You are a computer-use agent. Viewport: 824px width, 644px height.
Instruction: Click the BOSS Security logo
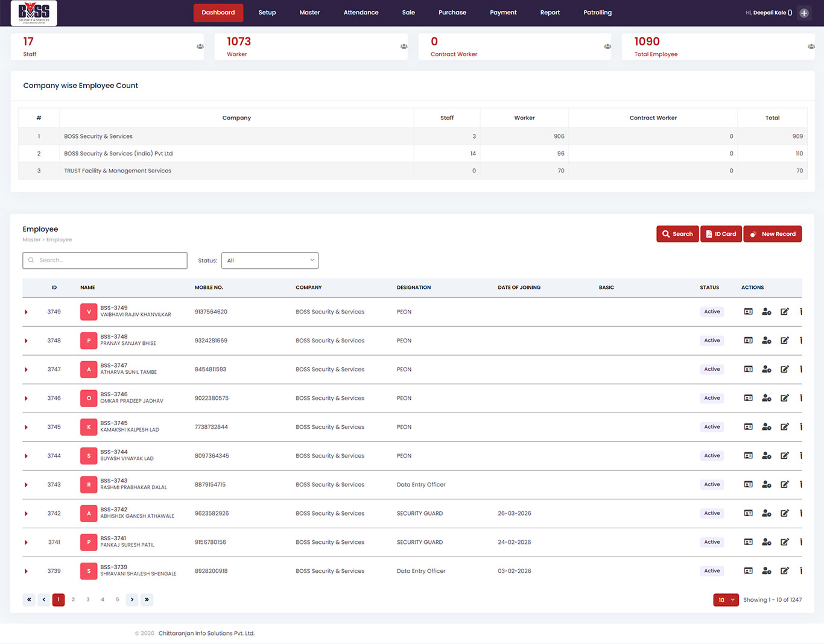click(x=34, y=13)
